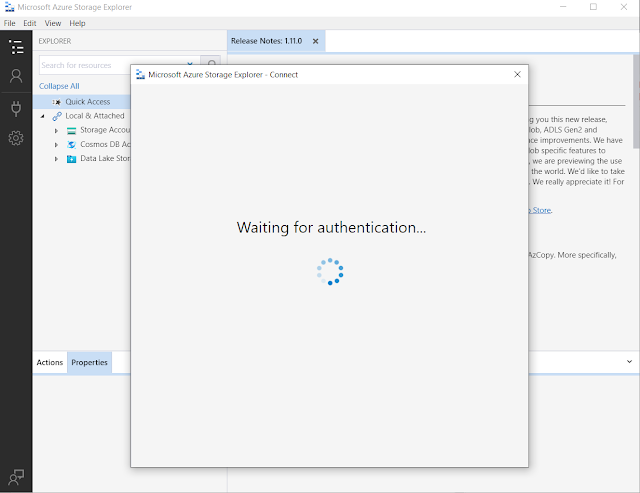Screen dimensions: 640x493
Task: Click the Connect plug icon in sidebar
Action: click(16, 109)
